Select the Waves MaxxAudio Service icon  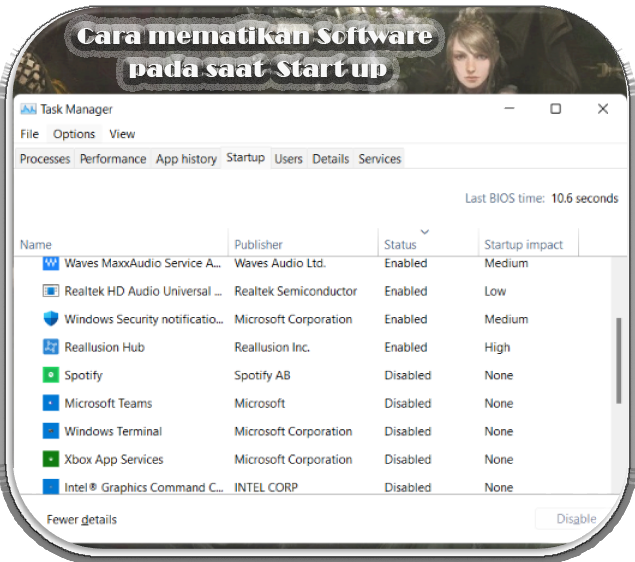(51, 263)
